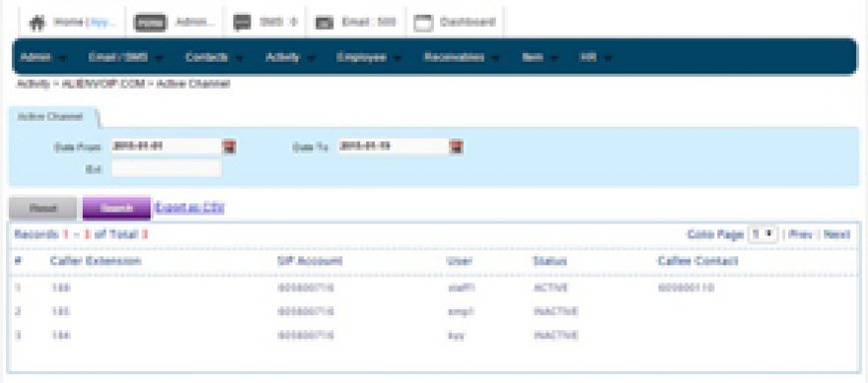Expand the Employee menu
The image size is (868, 383).
click(369, 57)
